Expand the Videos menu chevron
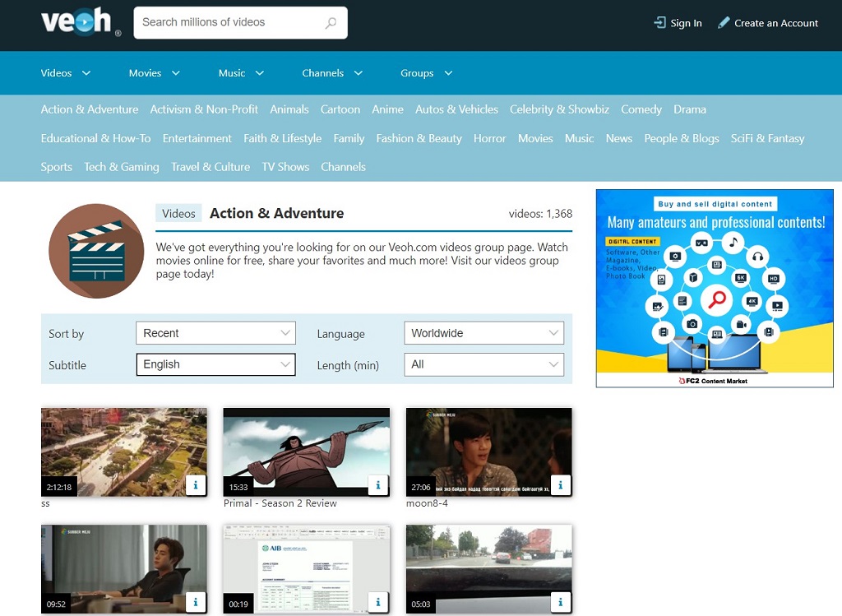This screenshot has height=616, width=842. [86, 73]
